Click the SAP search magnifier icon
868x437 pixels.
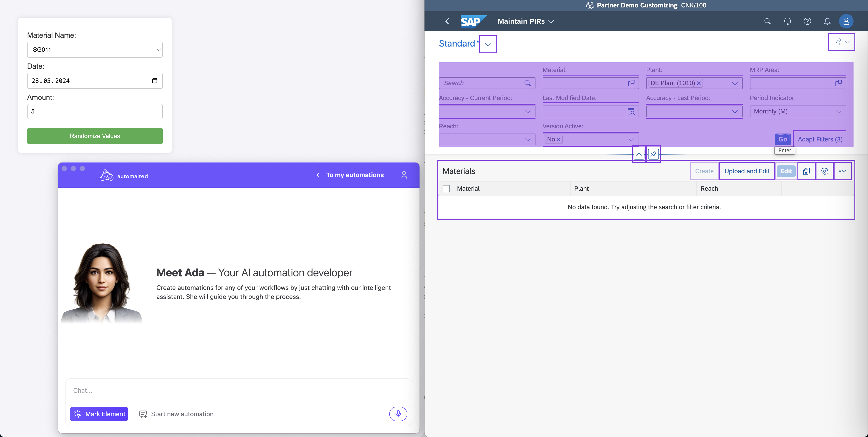pyautogui.click(x=767, y=21)
